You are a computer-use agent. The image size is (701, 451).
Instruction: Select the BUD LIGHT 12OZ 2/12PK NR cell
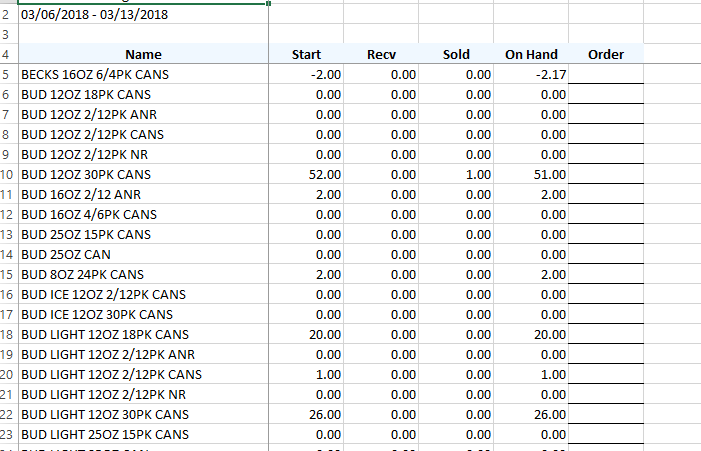[144, 394]
